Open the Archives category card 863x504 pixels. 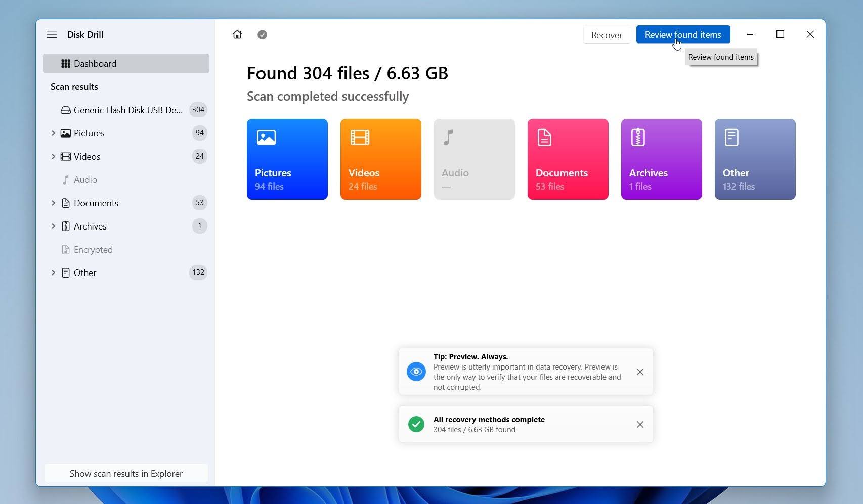[662, 159]
